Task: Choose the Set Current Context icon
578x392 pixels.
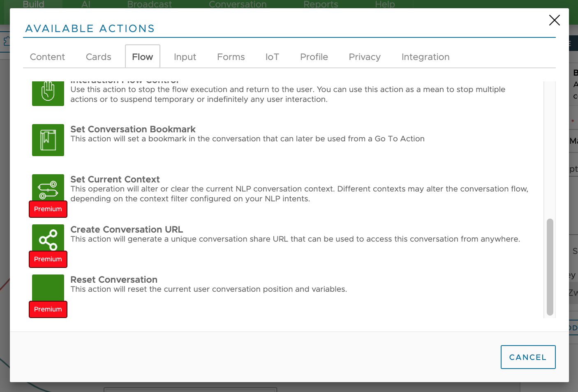Action: 48,188
